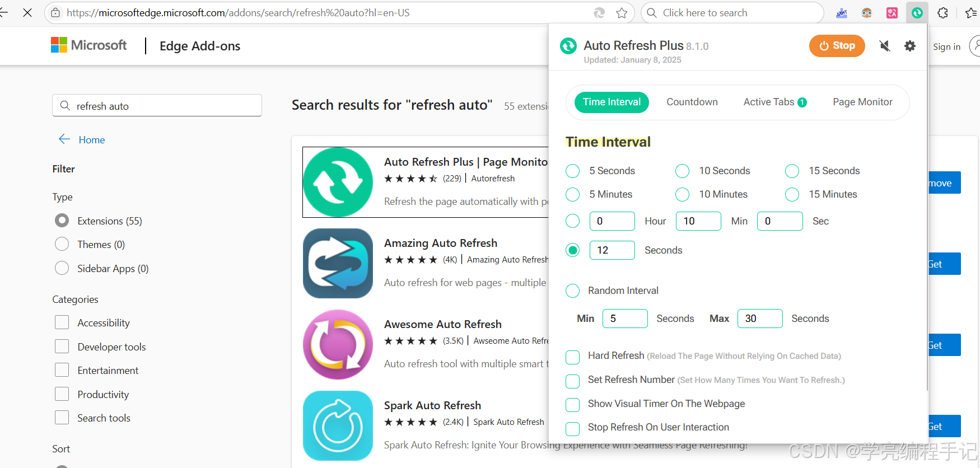980x468 pixels.
Task: Select Sidebar Apps filter type
Action: pyautogui.click(x=62, y=268)
